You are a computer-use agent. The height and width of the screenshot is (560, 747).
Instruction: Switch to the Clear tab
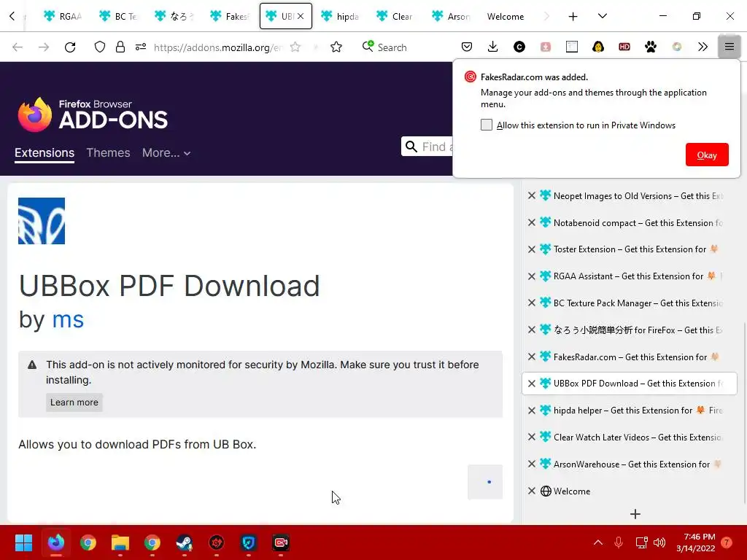tap(395, 16)
